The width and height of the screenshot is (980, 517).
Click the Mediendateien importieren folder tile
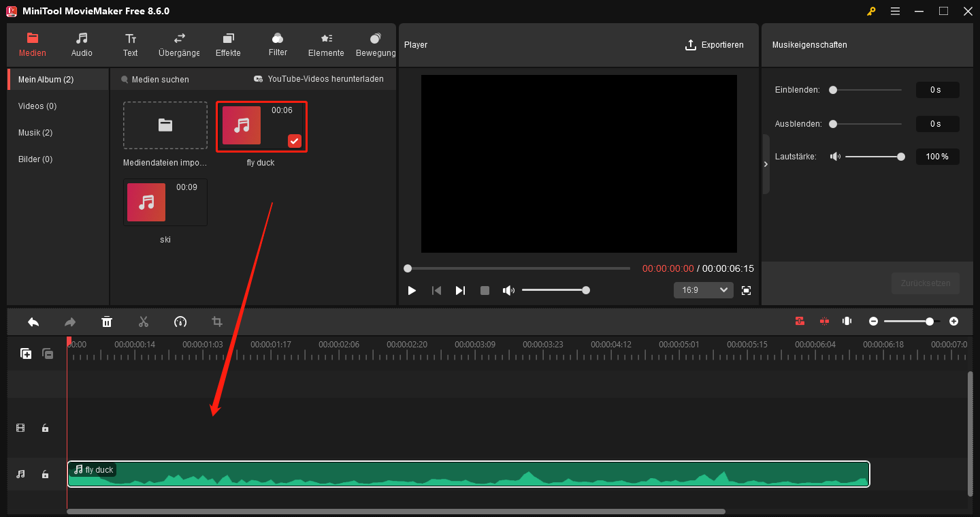click(x=165, y=125)
